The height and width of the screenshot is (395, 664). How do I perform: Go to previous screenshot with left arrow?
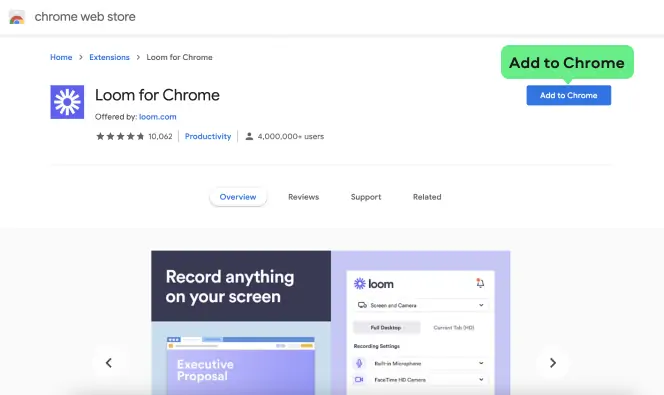point(109,363)
